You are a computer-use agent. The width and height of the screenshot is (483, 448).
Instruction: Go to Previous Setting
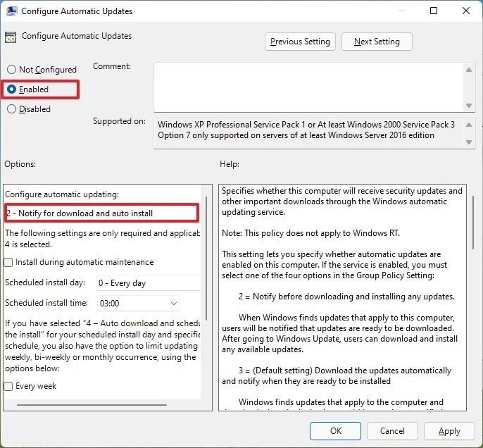click(x=300, y=42)
